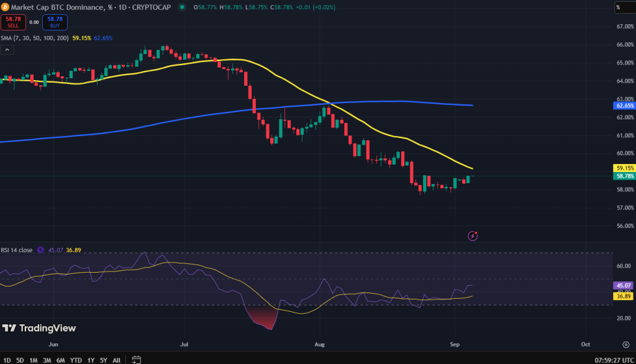Toggle the 1D interval selection
Image resolution: width=636 pixels, height=364 pixels.
7,360
